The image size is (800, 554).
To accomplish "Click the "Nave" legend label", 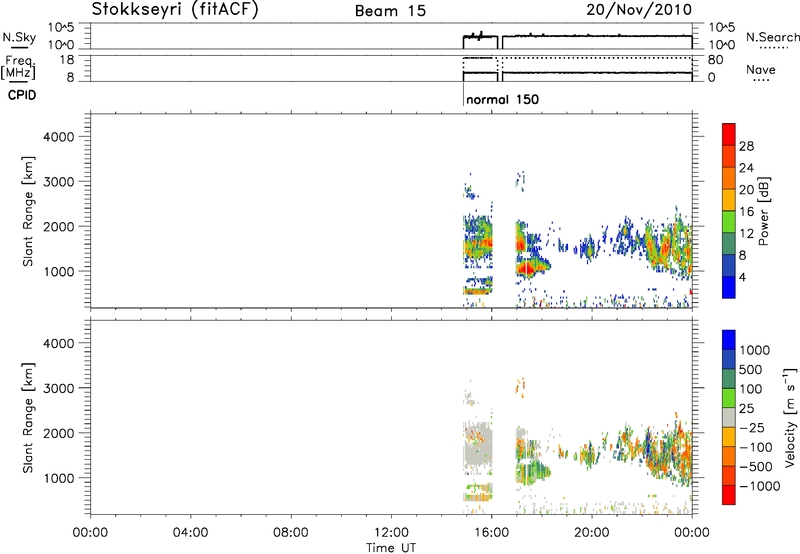I will tap(761, 70).
